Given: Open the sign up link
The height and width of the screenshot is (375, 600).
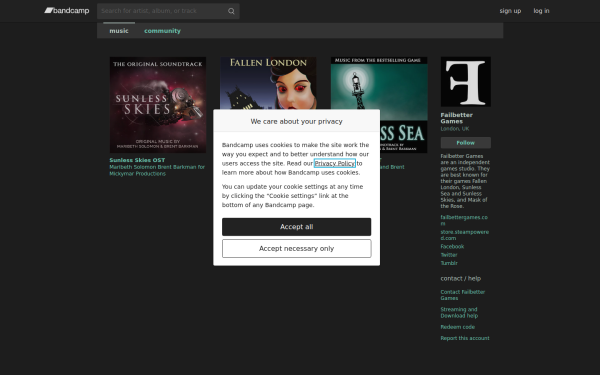Looking at the screenshot, I should click(510, 11).
